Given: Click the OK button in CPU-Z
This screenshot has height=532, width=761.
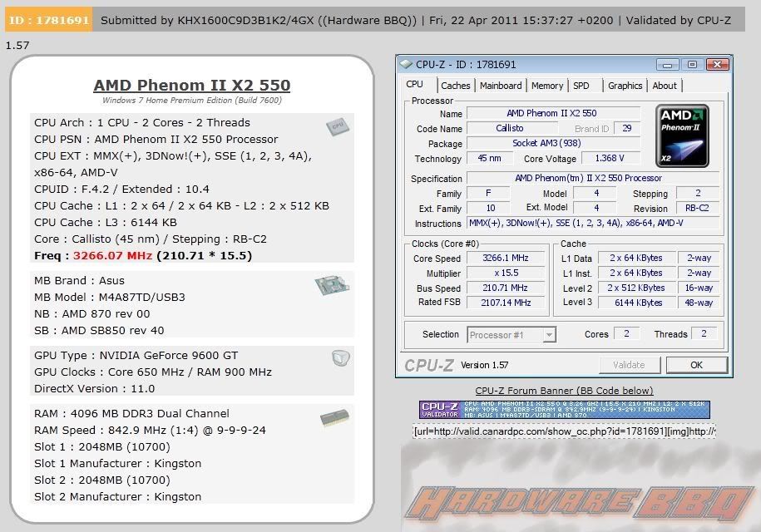Looking at the screenshot, I should (696, 365).
